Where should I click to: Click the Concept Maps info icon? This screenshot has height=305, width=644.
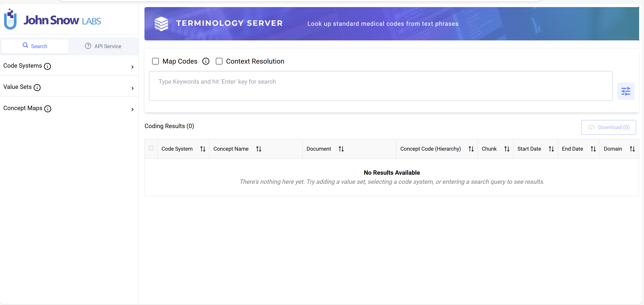pyautogui.click(x=48, y=109)
